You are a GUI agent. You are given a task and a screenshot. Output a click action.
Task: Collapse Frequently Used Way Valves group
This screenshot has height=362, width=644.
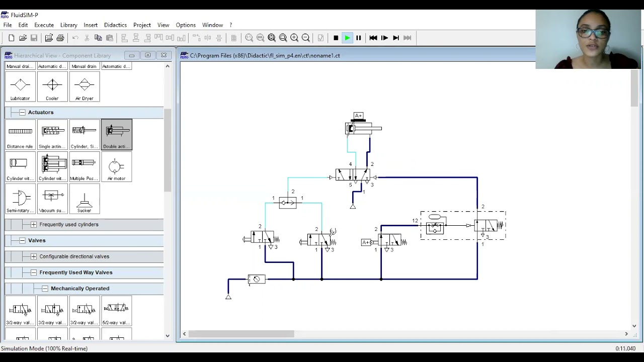(x=33, y=273)
